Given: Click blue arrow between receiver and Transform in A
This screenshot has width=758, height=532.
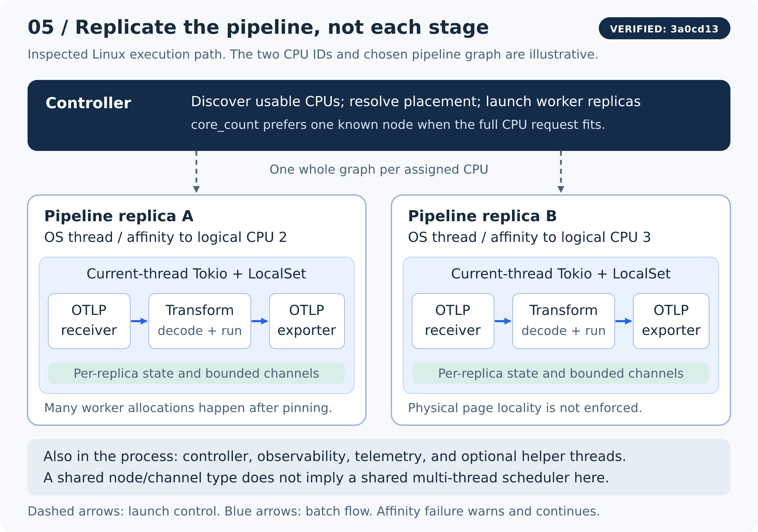Looking at the screenshot, I should click(x=139, y=321).
